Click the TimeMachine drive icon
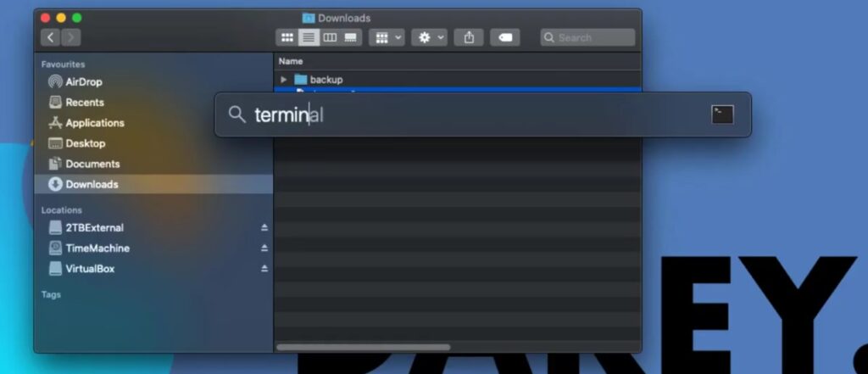Screen dimensions: 868x374 point(55,248)
